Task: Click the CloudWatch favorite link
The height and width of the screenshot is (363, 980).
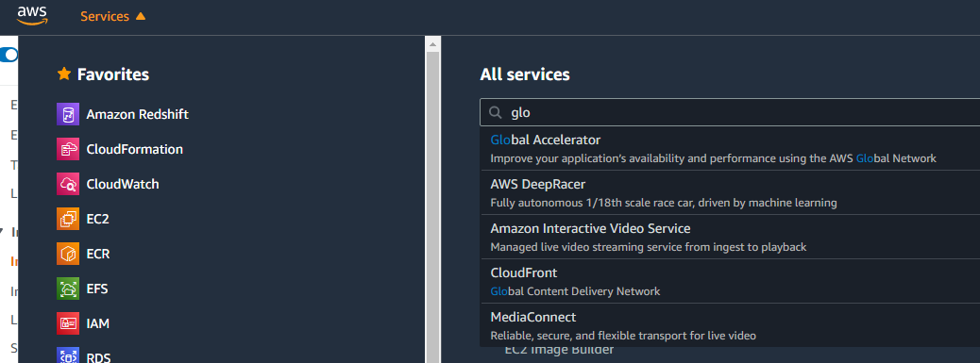Action: pyautogui.click(x=123, y=185)
